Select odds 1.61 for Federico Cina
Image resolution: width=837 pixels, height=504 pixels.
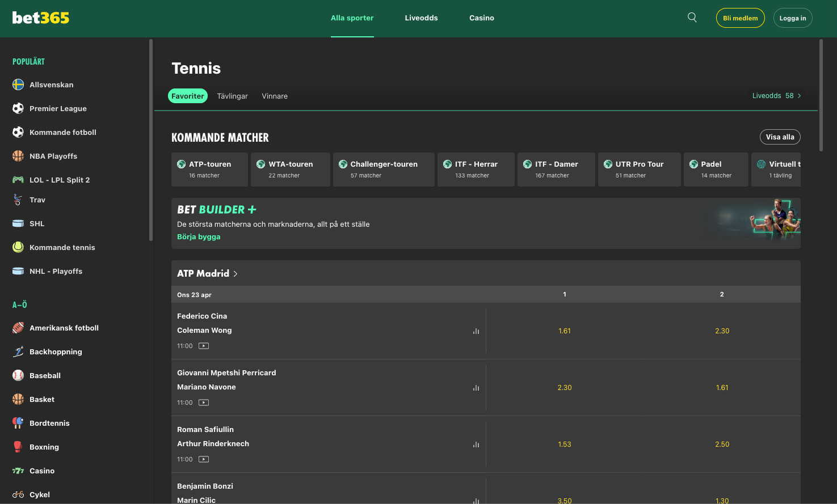click(x=565, y=331)
